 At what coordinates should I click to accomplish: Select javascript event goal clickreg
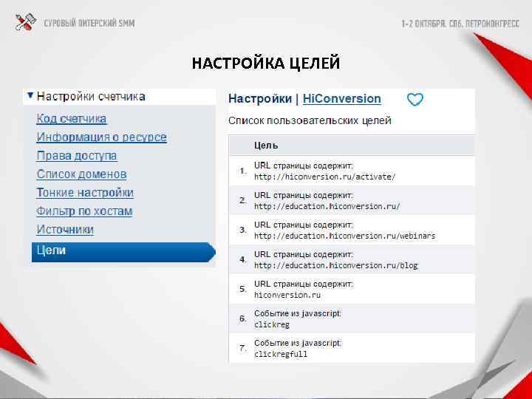tap(352, 318)
